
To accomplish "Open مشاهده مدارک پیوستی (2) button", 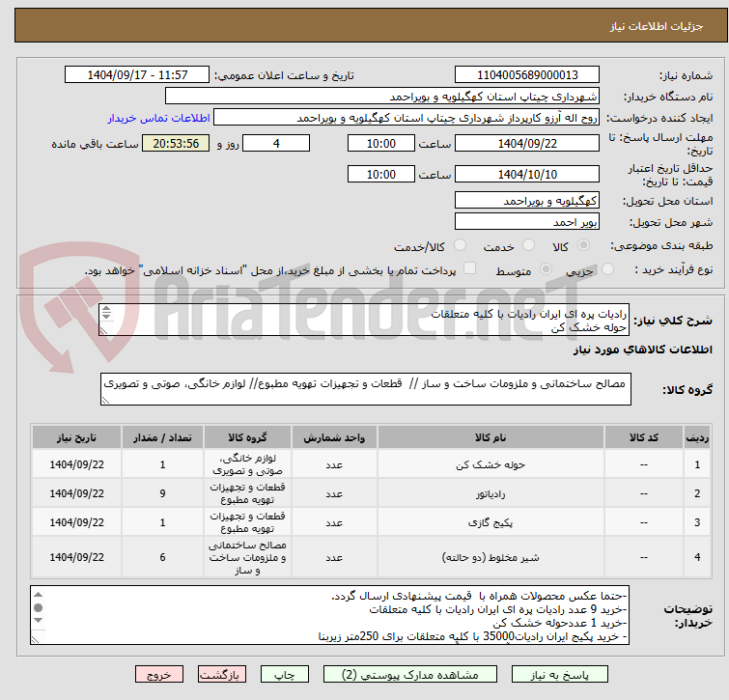I will pyautogui.click(x=410, y=675).
